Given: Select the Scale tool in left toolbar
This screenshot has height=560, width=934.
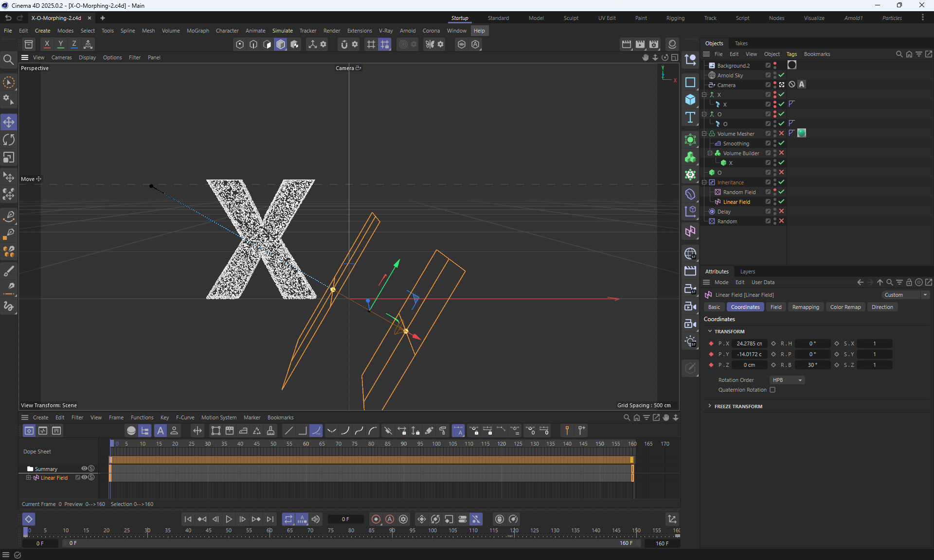Looking at the screenshot, I should click(x=9, y=158).
